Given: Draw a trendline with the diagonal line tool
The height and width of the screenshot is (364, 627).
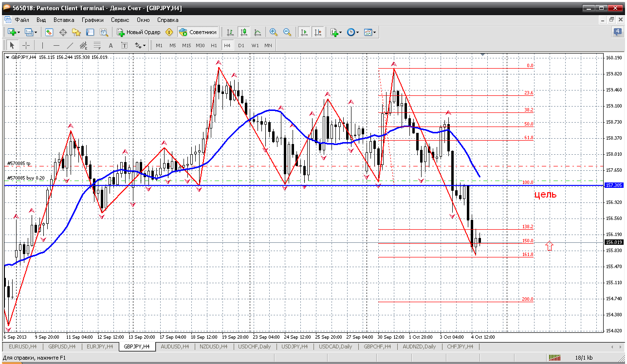Looking at the screenshot, I should 70,45.
